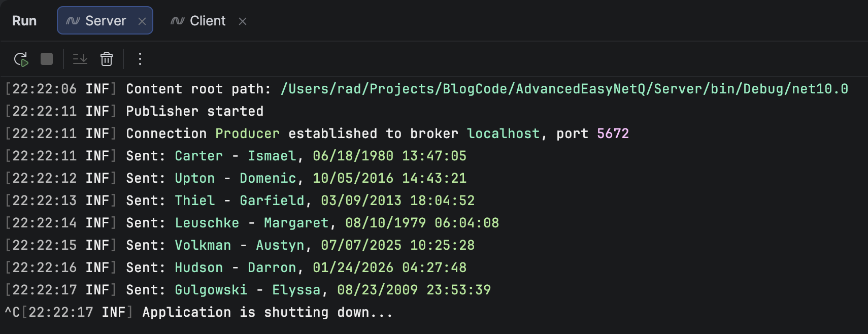
Task: Click the Run tool window label
Action: click(23, 20)
